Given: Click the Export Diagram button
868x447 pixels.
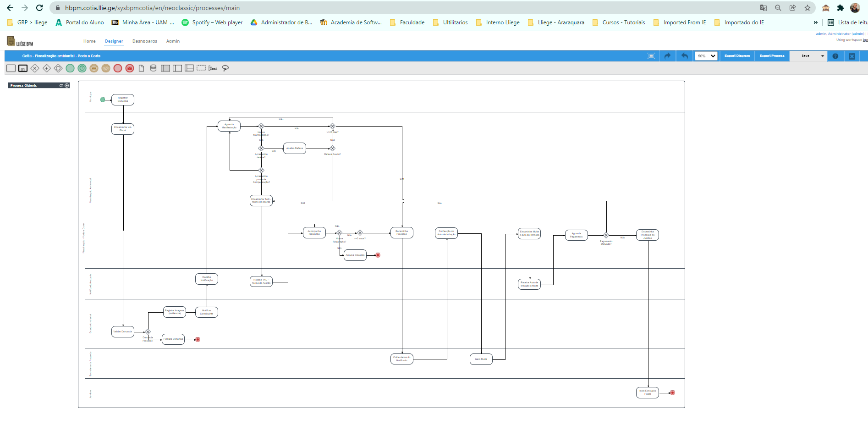Looking at the screenshot, I should click(x=737, y=56).
